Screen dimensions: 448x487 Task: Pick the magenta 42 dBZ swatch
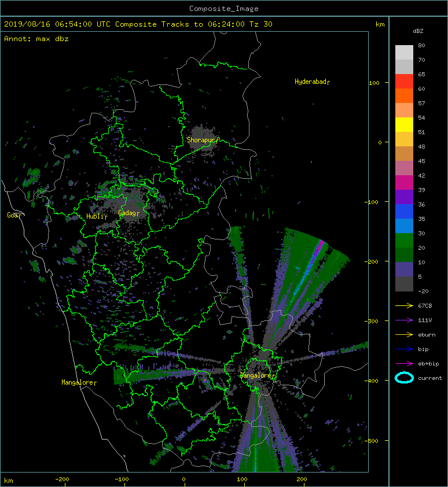pos(404,182)
